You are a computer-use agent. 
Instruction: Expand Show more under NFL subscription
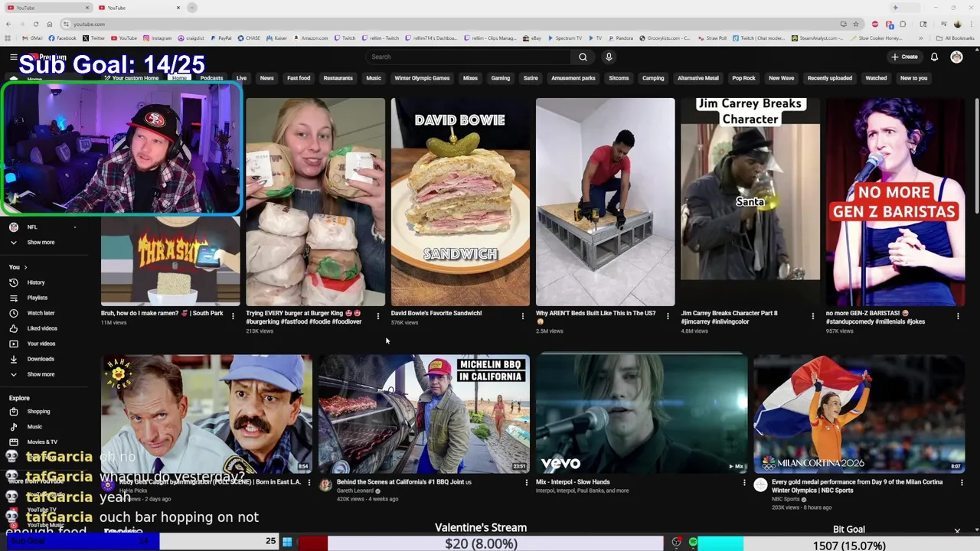pyautogui.click(x=41, y=243)
